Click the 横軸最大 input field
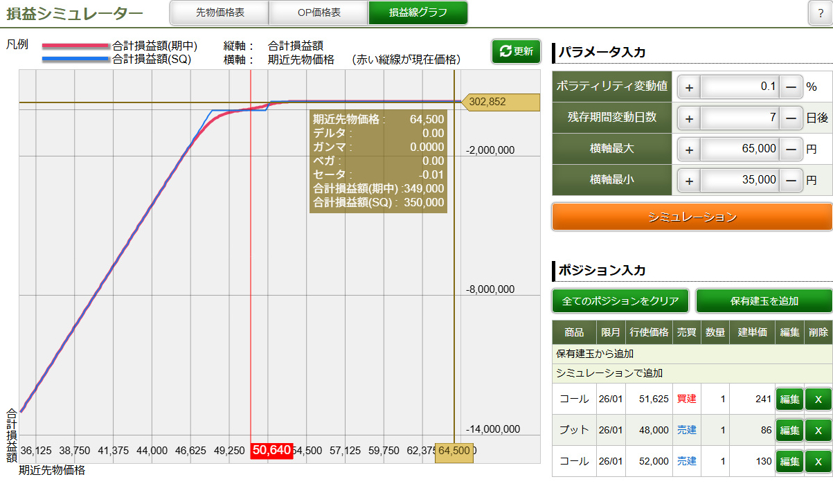Screen dimensions: 833x504 (x=740, y=149)
